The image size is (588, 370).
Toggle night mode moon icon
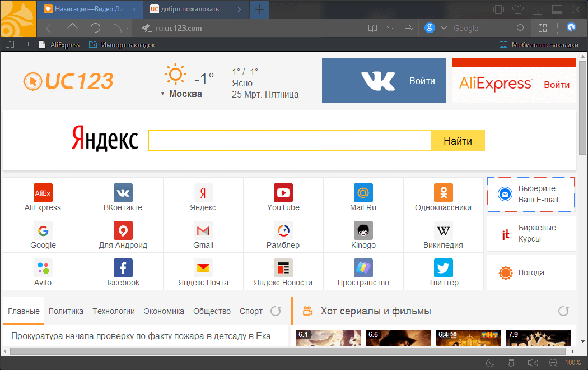point(490,363)
